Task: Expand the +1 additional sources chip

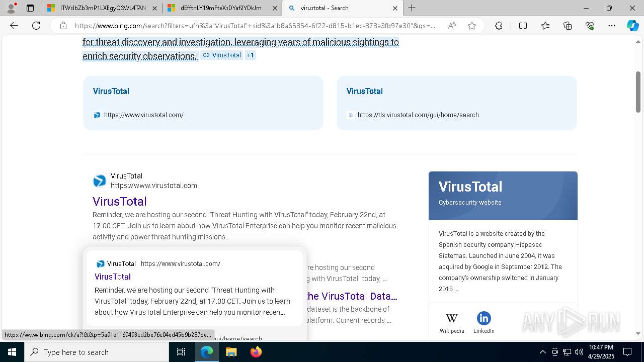Action: point(250,55)
